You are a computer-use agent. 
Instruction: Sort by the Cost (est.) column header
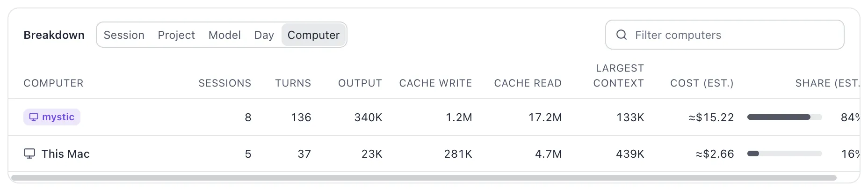coord(702,83)
